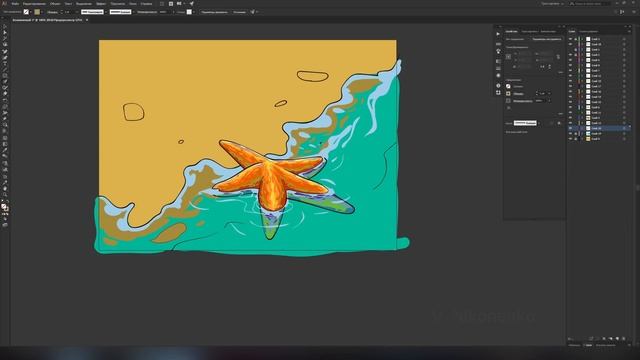
Task: Open the Файл menu
Action: tap(15, 3)
